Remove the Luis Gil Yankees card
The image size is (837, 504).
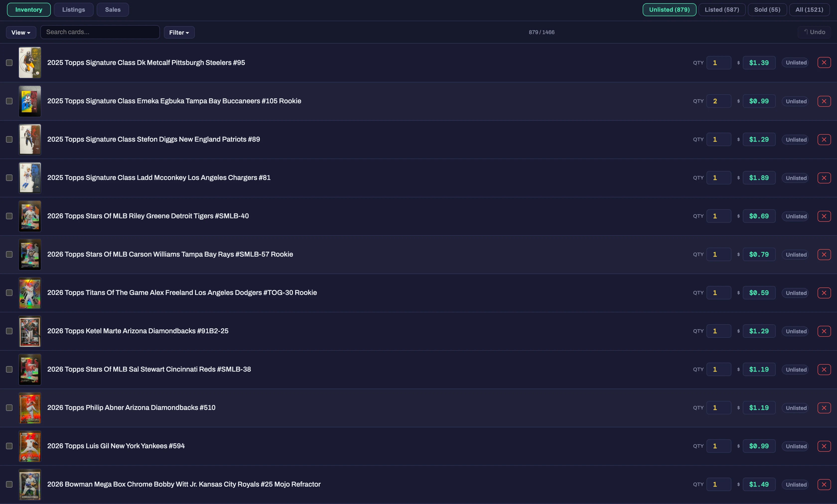tap(824, 446)
